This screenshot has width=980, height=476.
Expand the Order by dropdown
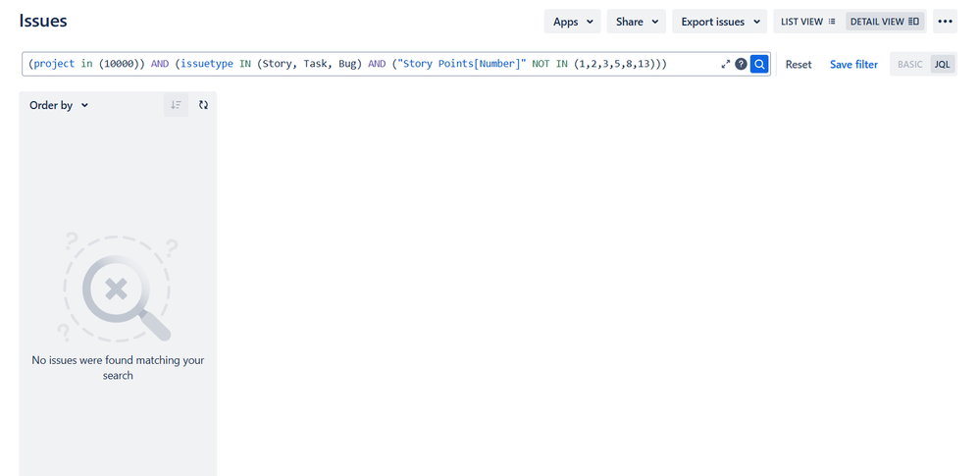pos(59,105)
